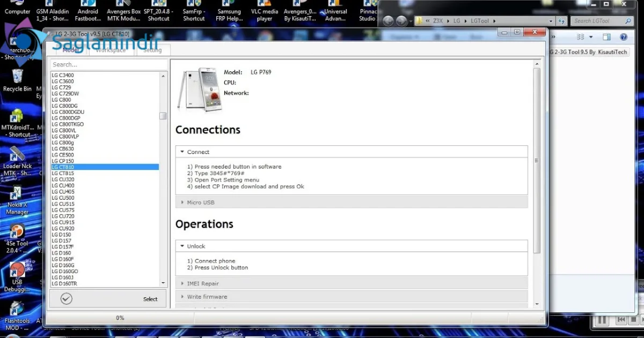Click LGTool in Explorer address path
Screen dimensions: 644x338
479,21
